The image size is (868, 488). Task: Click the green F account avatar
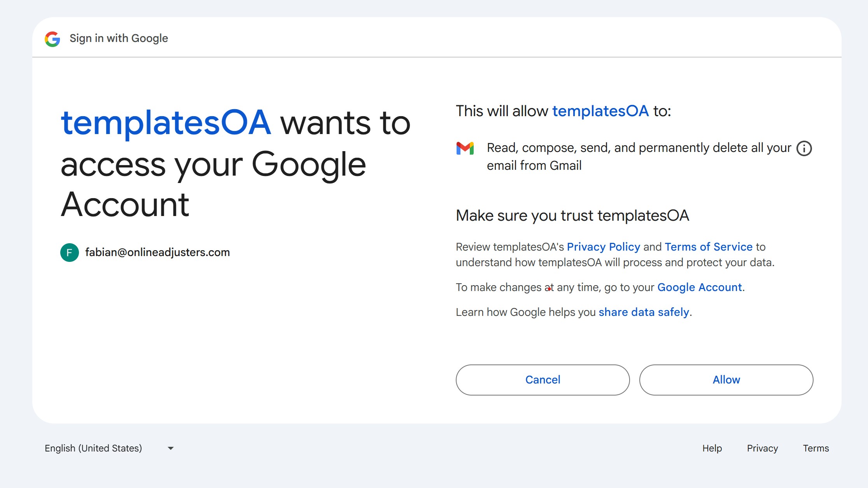pos(70,253)
